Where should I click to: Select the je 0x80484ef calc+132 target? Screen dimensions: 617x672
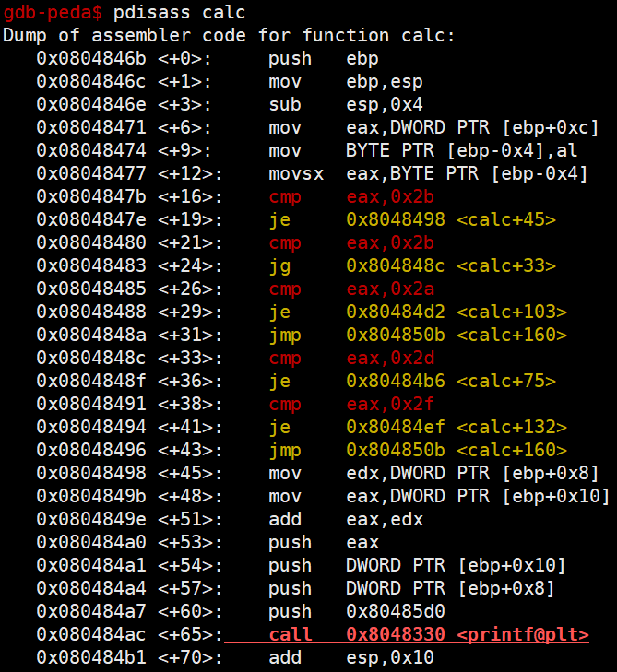[x=457, y=428]
